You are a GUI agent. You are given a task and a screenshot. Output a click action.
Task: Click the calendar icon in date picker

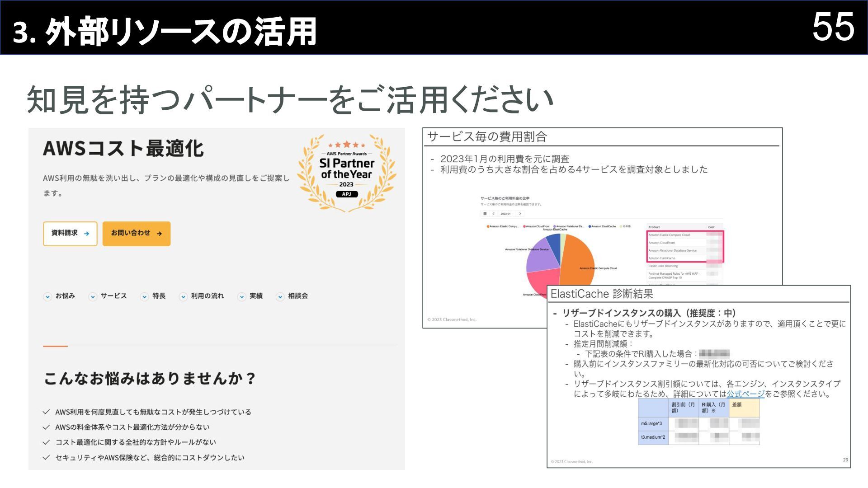tap(485, 214)
